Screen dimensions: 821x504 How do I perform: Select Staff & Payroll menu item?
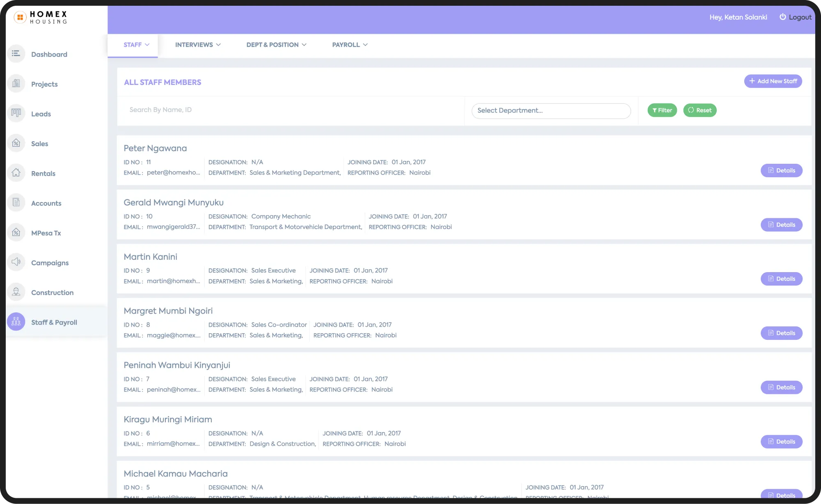(57, 322)
